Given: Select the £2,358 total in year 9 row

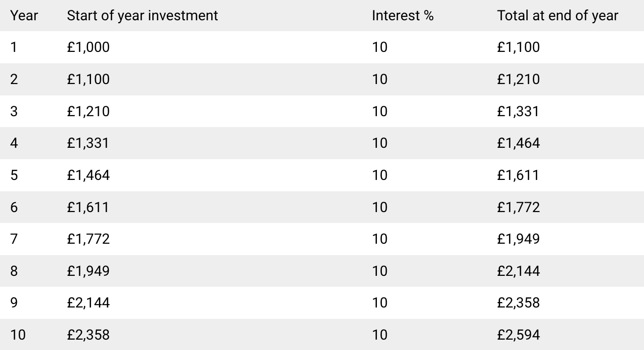Looking at the screenshot, I should click(x=518, y=303).
